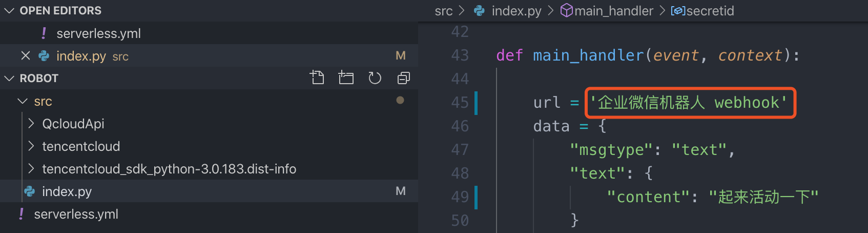Click the secretid variable icon in the breadcrumb
Screen dimensions: 868x233
(x=677, y=11)
